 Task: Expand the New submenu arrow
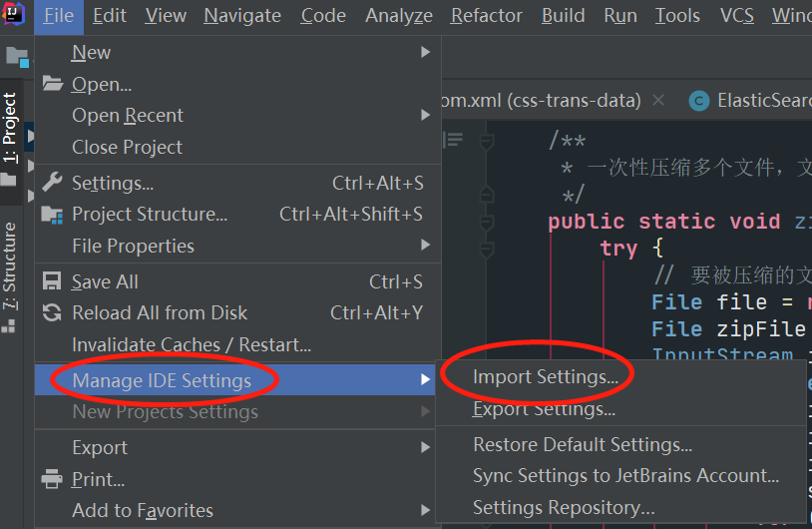tap(426, 52)
